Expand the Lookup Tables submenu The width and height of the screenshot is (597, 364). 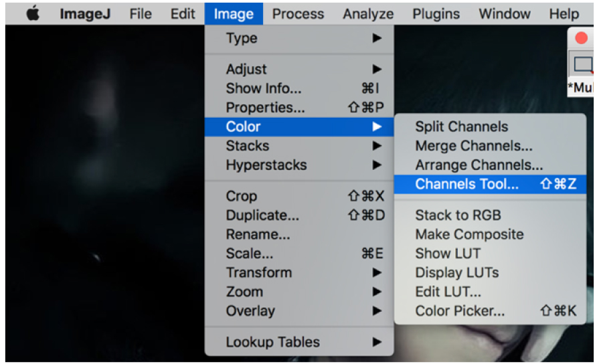(x=299, y=342)
